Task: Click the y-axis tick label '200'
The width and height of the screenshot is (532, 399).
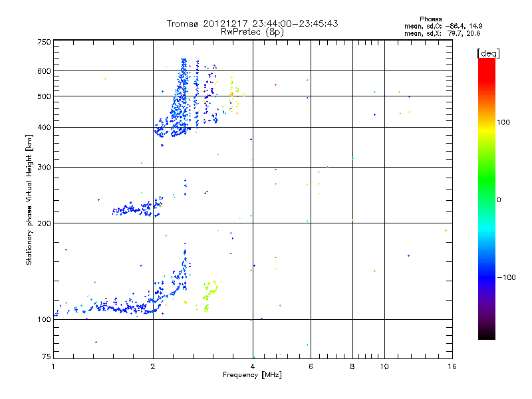Action: coord(44,223)
